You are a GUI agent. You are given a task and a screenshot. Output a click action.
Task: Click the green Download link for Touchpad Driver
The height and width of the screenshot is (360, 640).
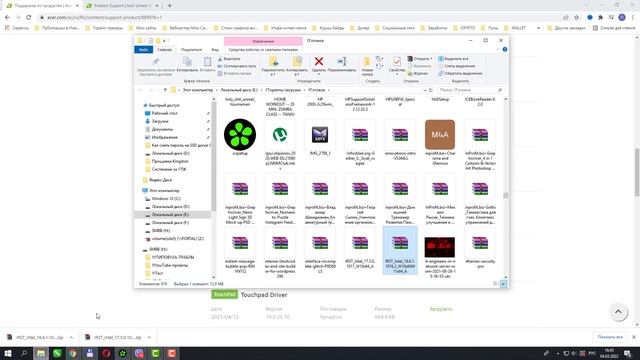pyautogui.click(x=441, y=309)
